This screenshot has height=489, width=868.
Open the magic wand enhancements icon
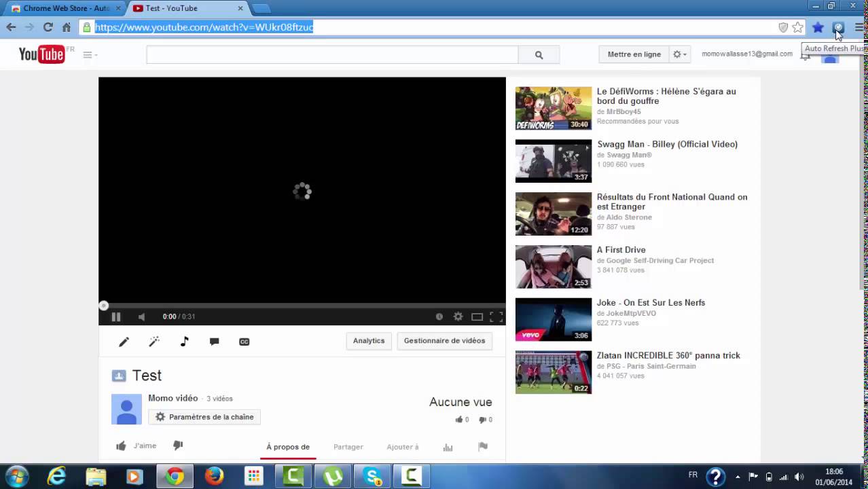[154, 342]
